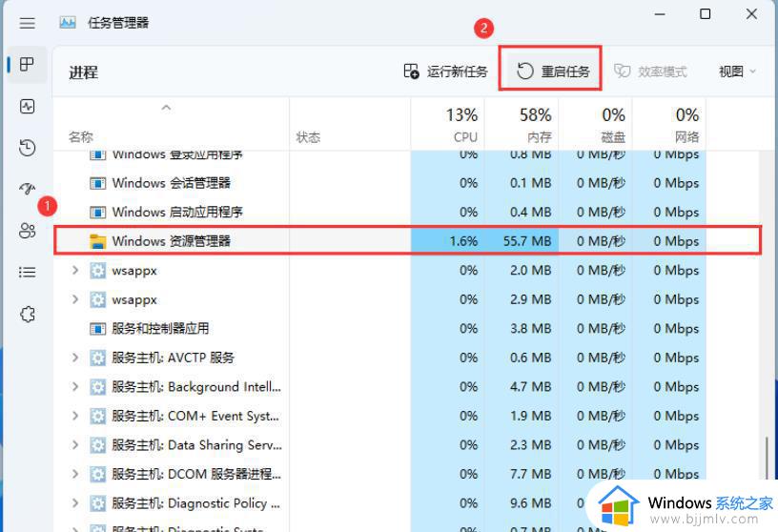Open the 视图 dropdown menu

coord(737,72)
